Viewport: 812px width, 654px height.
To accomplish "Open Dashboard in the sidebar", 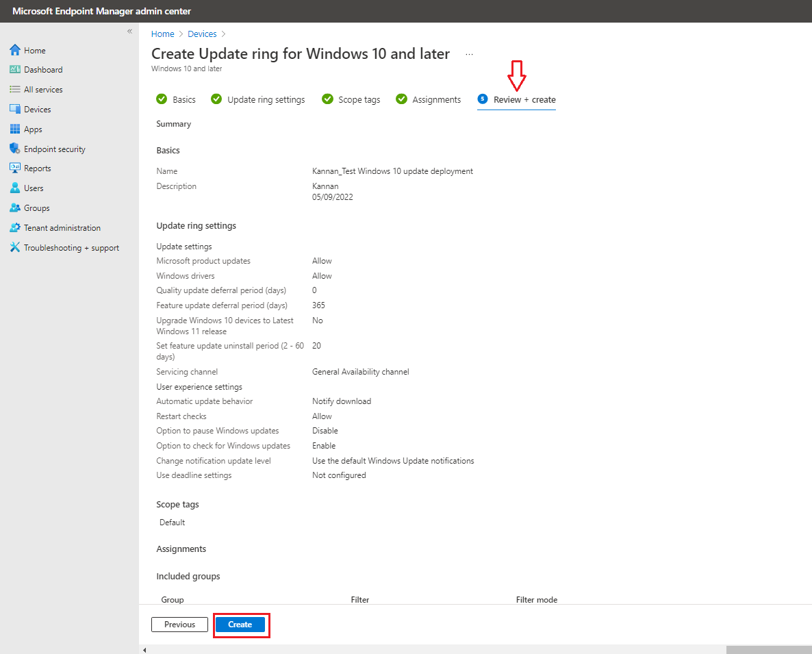I will click(x=43, y=69).
